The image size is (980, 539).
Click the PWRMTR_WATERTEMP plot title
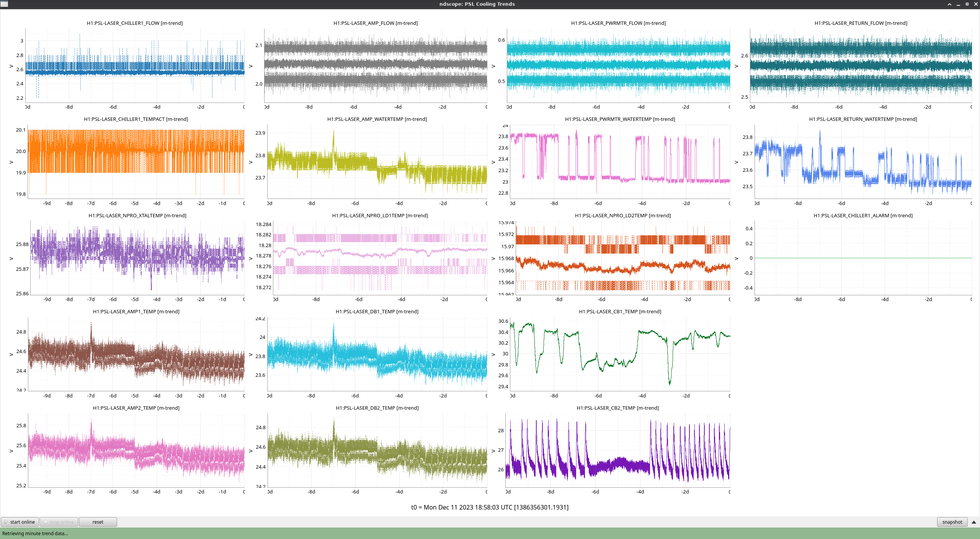point(620,119)
